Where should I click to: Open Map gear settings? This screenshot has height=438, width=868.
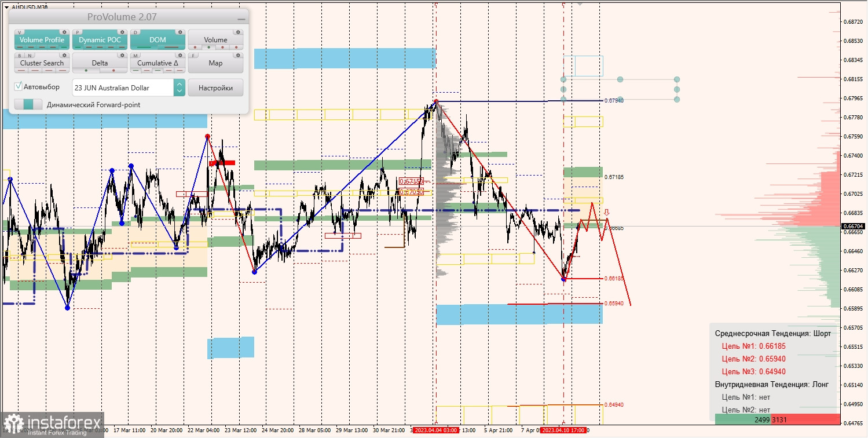tap(238, 56)
